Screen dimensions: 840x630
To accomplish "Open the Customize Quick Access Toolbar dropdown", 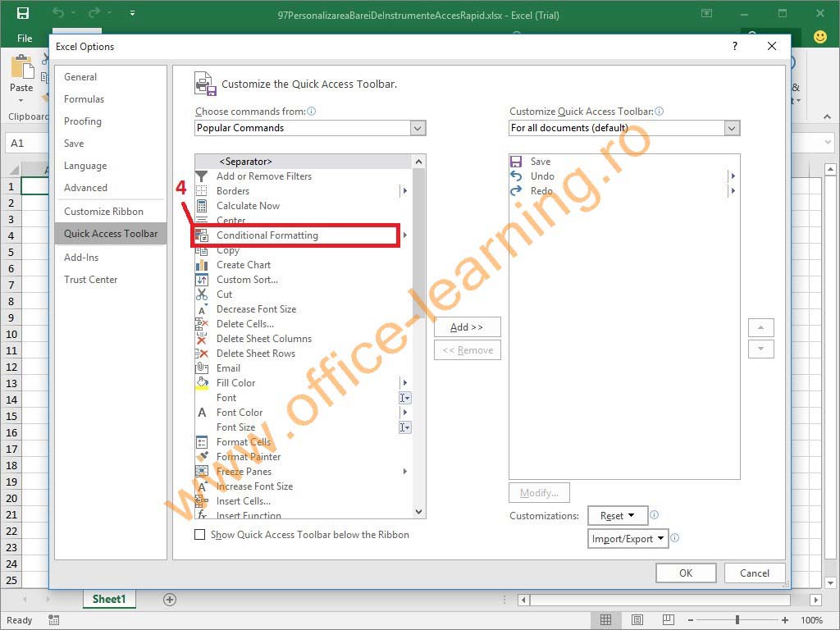I will (x=732, y=128).
